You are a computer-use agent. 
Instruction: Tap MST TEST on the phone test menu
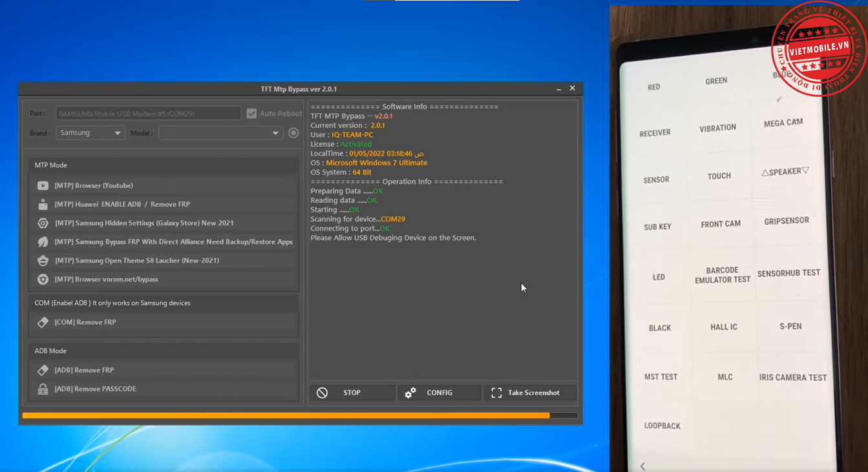click(661, 377)
